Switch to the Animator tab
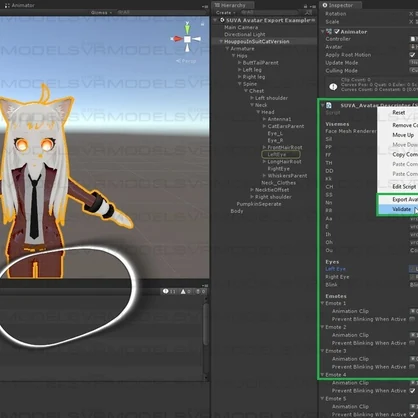The image size is (418, 418). [x=20, y=5]
